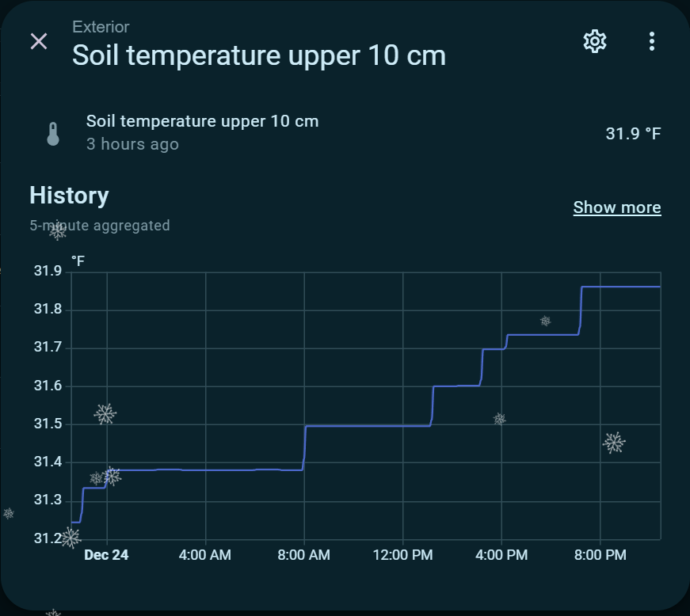690x616 pixels.
Task: Click the °F unit label above chart
Action: coord(78,260)
